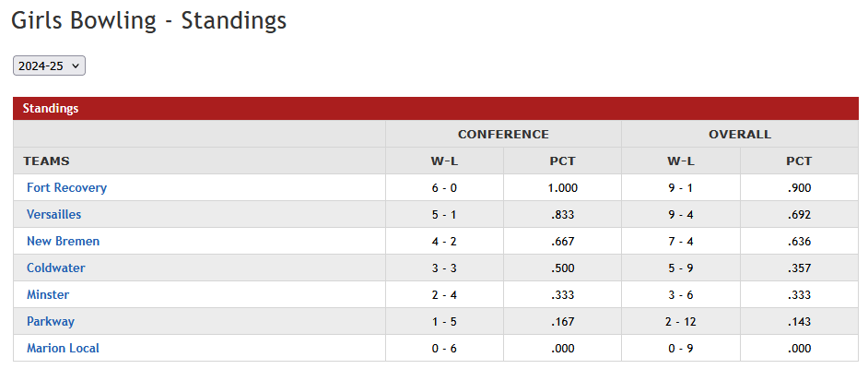Screen dimensions: 868x369
Task: Click the Parkway team link
Action: [x=51, y=321]
